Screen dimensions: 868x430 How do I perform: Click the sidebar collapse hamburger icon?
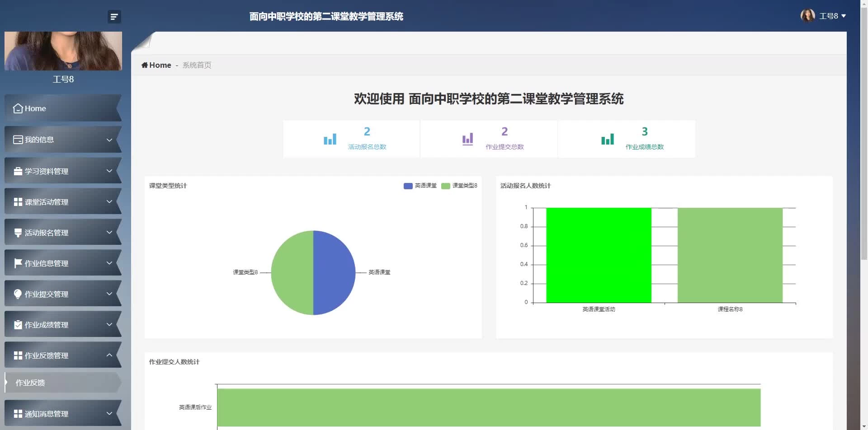(x=114, y=17)
